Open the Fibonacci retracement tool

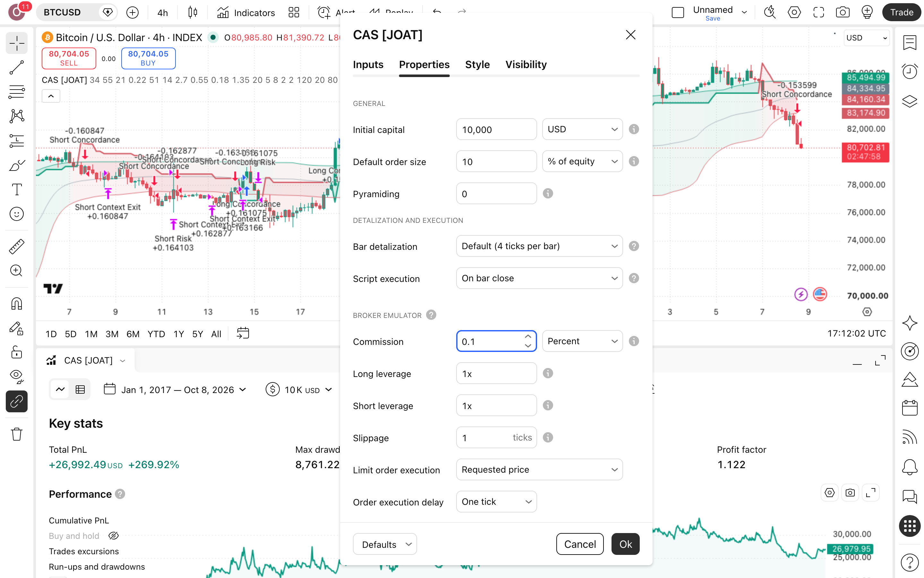(16, 92)
